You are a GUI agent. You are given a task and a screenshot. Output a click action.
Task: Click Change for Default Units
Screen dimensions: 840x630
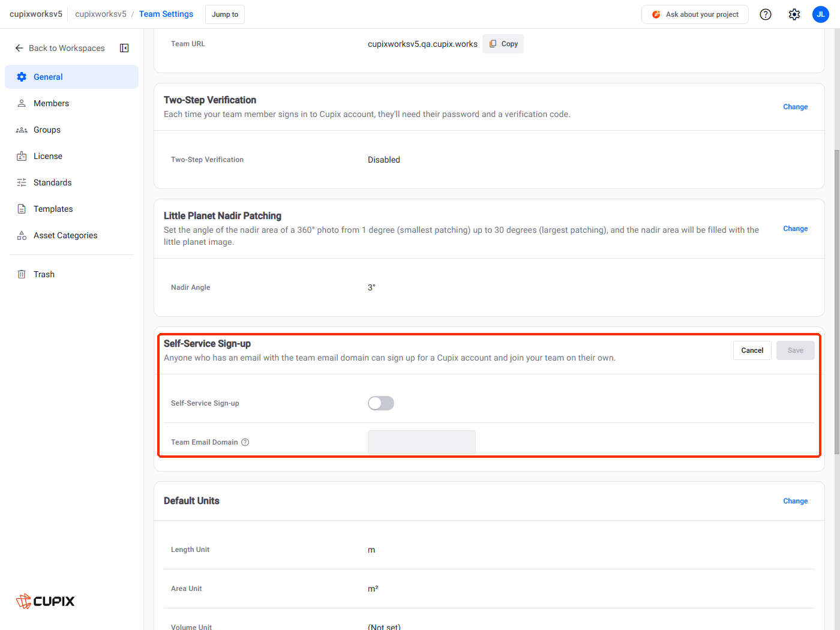pyautogui.click(x=796, y=501)
